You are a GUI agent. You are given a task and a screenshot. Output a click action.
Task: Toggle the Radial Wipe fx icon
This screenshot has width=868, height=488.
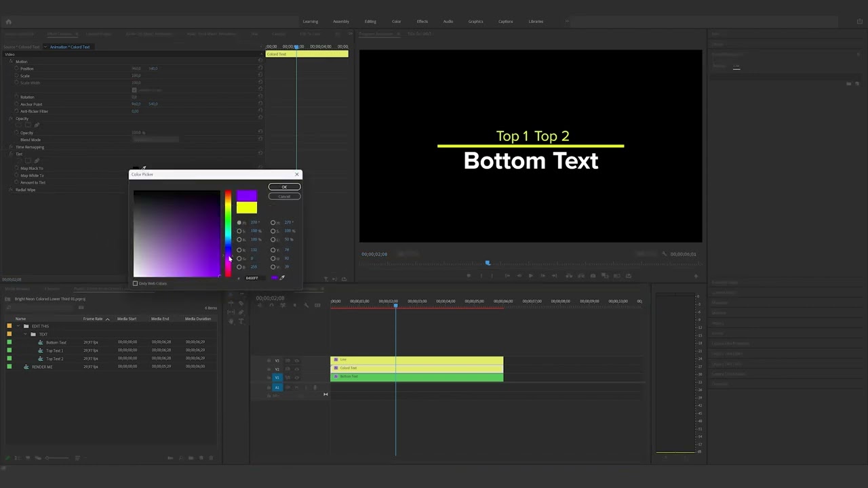pos(11,190)
